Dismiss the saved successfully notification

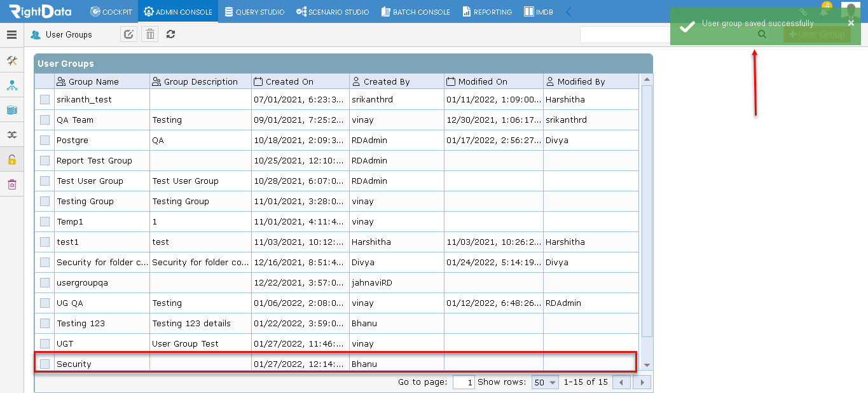pos(851,23)
